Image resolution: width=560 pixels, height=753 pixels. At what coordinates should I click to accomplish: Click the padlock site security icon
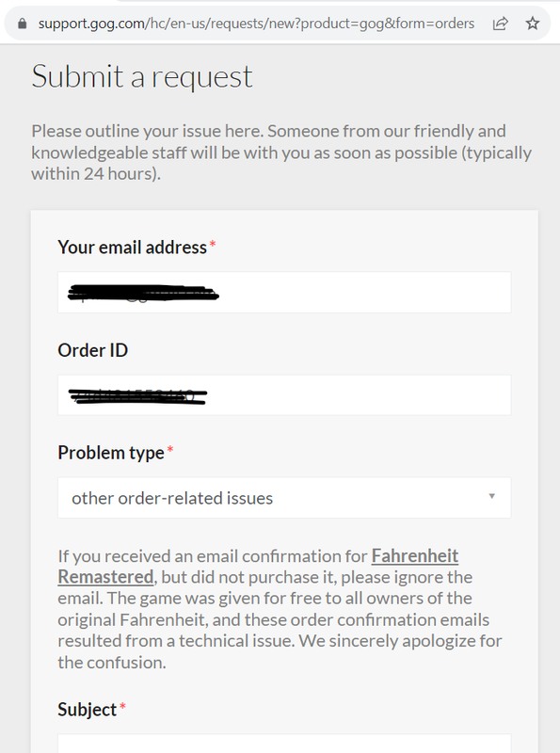pyautogui.click(x=22, y=24)
